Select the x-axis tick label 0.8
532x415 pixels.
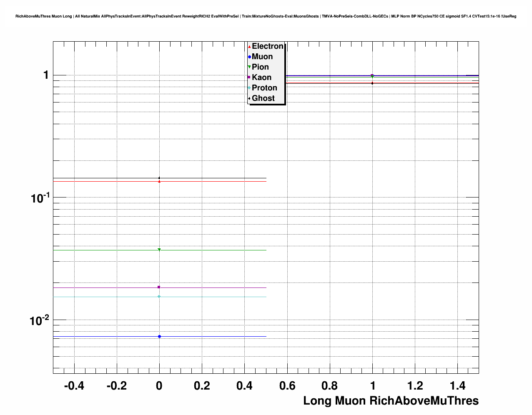click(x=330, y=386)
